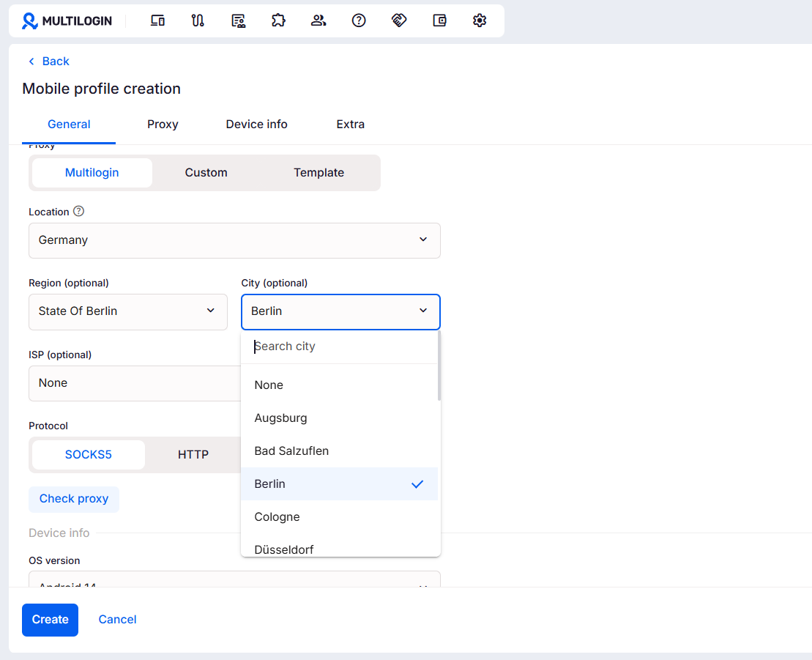This screenshot has width=812, height=660.
Task: Switch the proxy type to Custom
Action: (206, 173)
